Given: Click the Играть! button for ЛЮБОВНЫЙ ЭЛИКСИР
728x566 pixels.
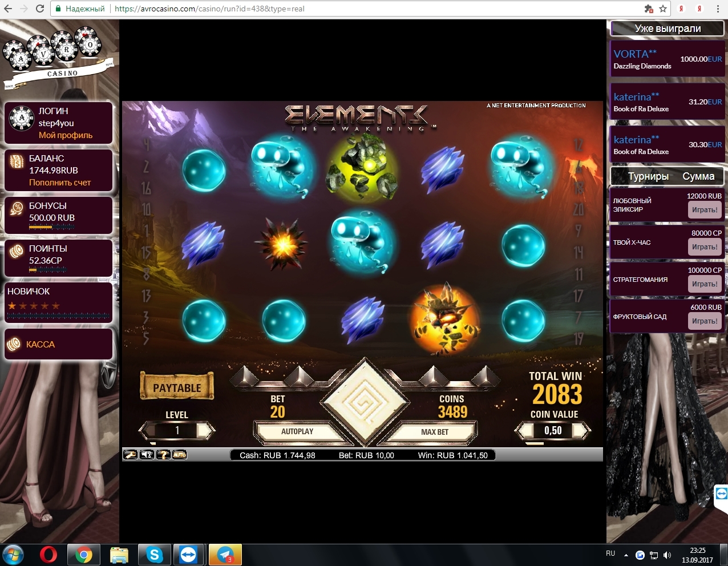Looking at the screenshot, I should [705, 210].
